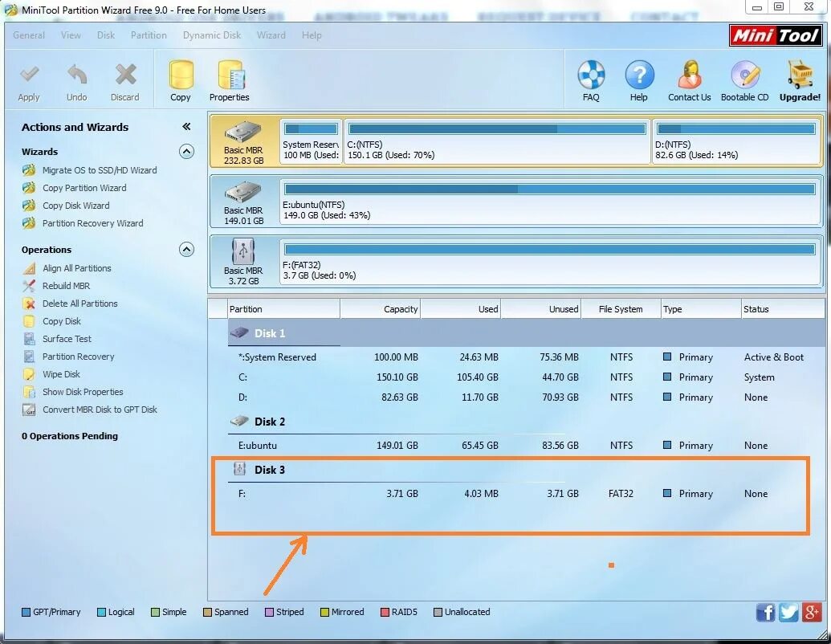Click Align All Partitions operation

pos(77,268)
